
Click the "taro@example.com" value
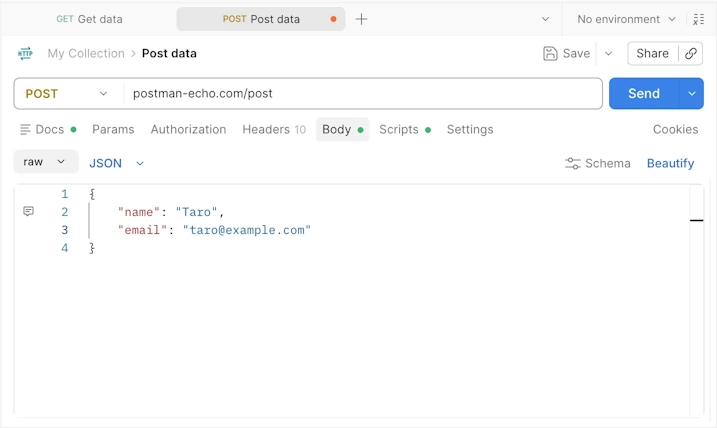coord(246,230)
